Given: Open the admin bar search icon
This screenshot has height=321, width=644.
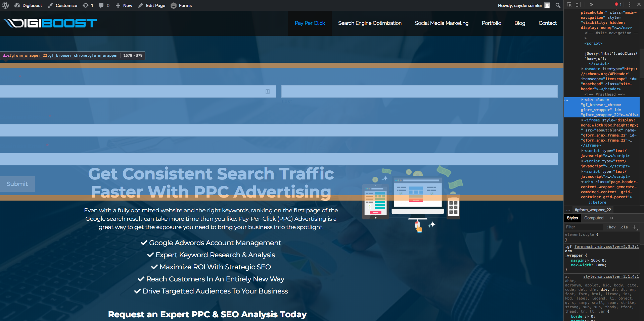Looking at the screenshot, I should pos(558,5).
